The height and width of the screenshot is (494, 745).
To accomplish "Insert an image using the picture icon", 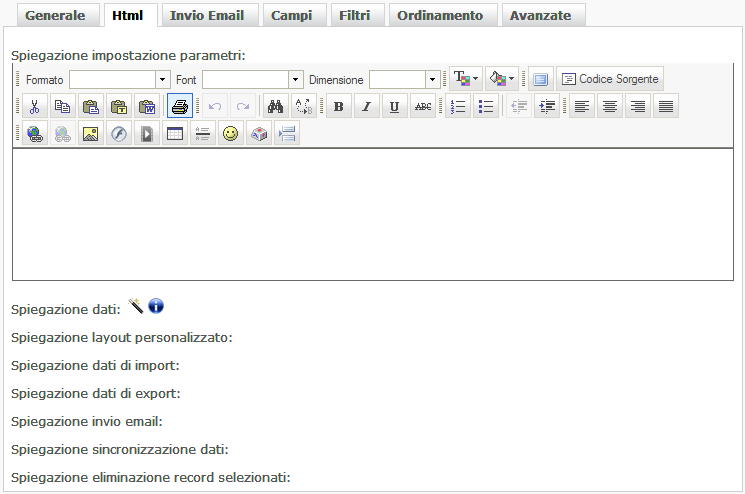I will (x=90, y=135).
